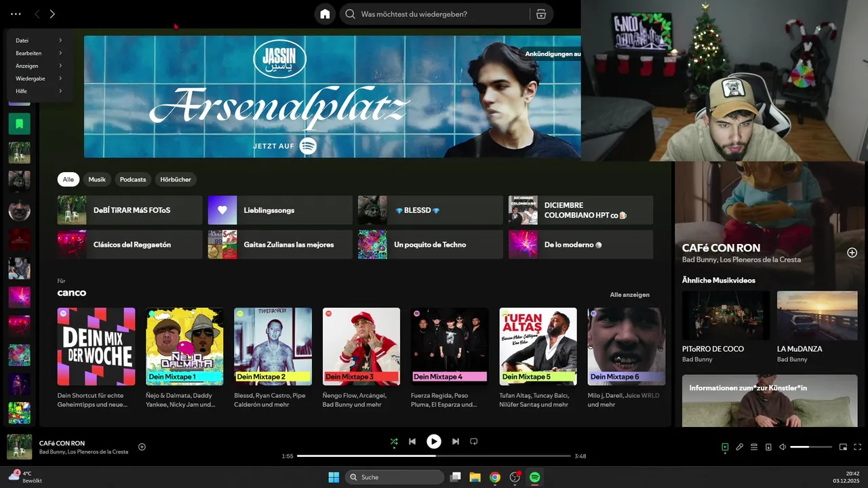The image size is (868, 488).
Task: Mute the volume speaker icon
Action: (x=783, y=447)
